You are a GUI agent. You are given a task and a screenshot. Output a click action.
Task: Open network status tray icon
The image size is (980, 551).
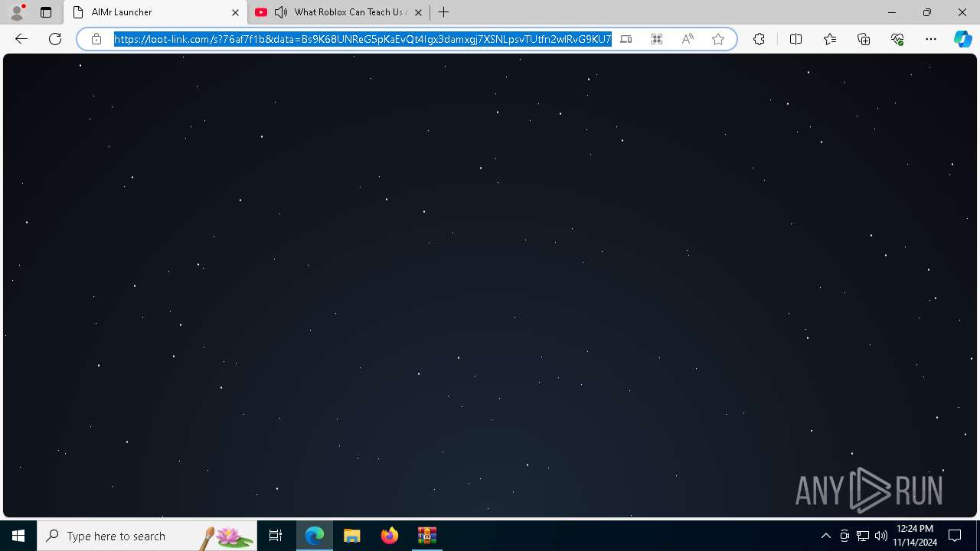[863, 536]
